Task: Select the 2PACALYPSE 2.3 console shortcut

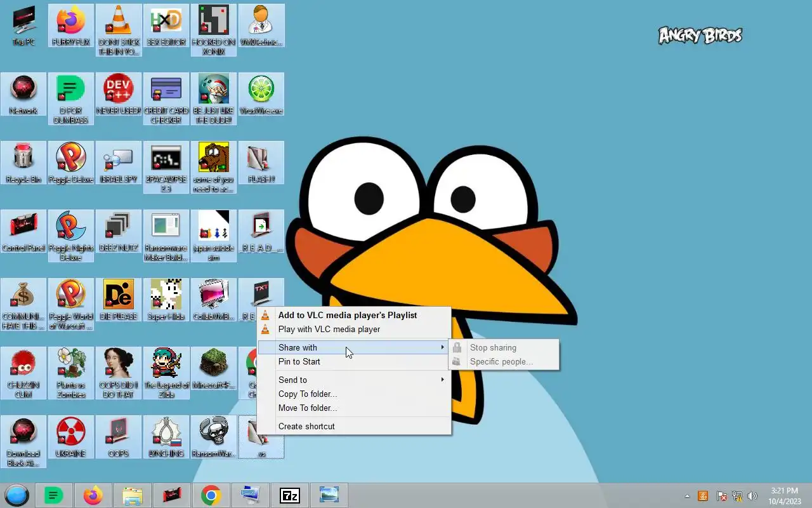Action: [x=166, y=167]
